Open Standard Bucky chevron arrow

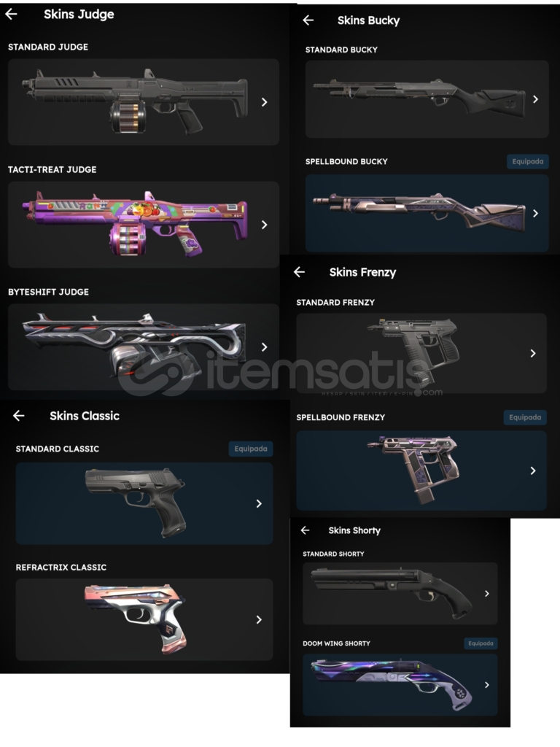tap(535, 99)
